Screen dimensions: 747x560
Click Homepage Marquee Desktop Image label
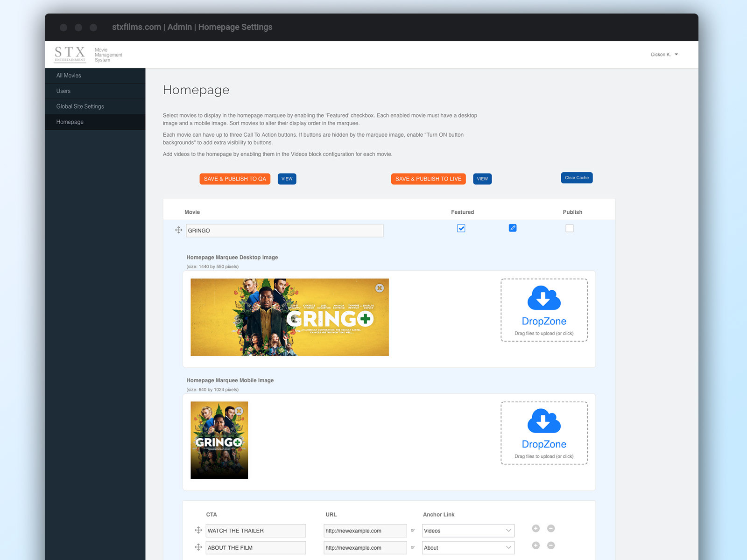pyautogui.click(x=232, y=257)
